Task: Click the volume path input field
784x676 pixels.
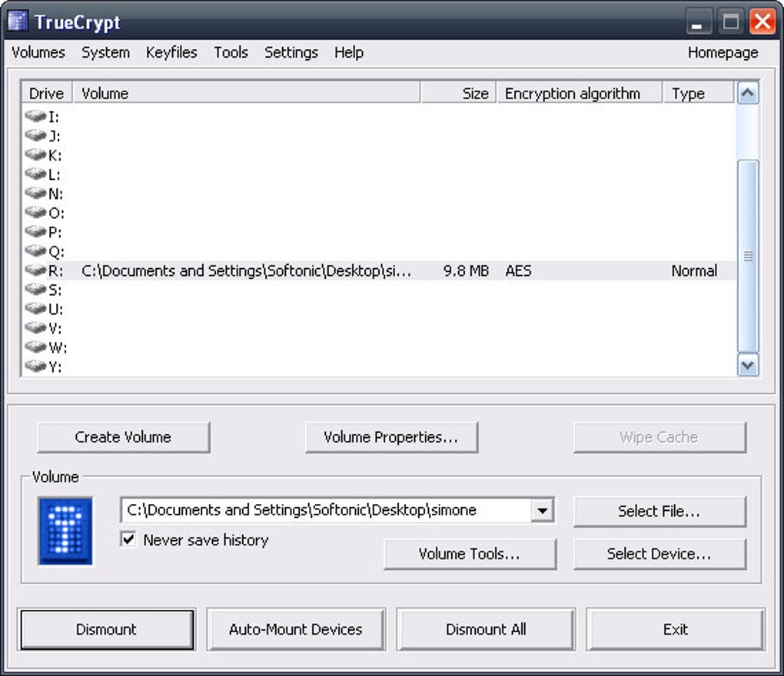Action: click(x=327, y=511)
